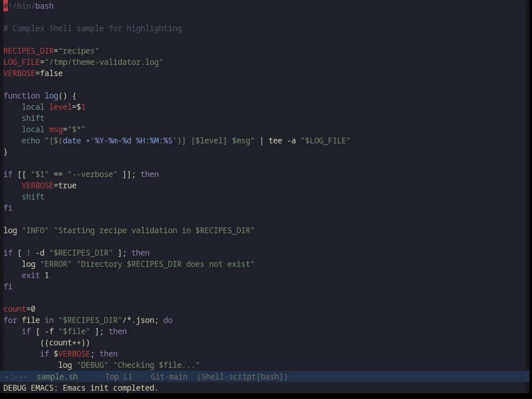Viewport: 532px width, 399px height.
Task: Click the 'function log() {' definition
Action: [x=40, y=96]
